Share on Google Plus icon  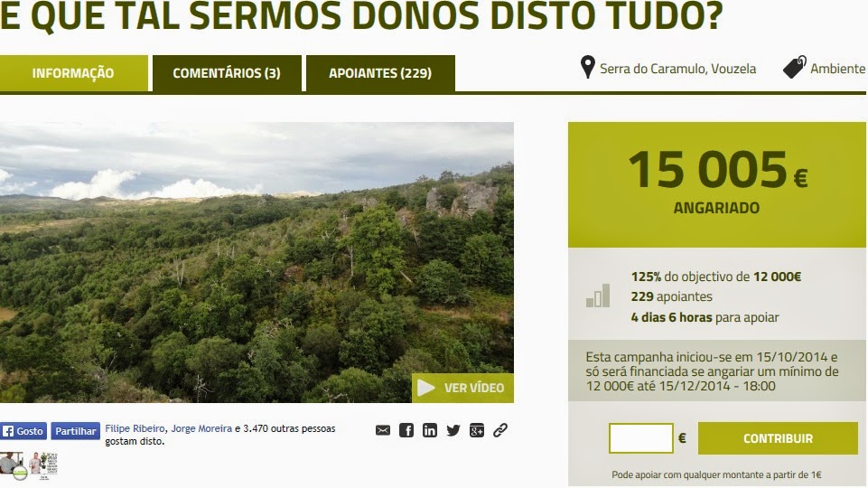tap(477, 430)
